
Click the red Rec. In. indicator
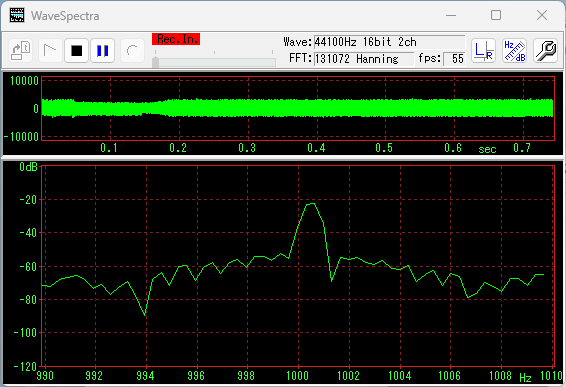tap(176, 39)
